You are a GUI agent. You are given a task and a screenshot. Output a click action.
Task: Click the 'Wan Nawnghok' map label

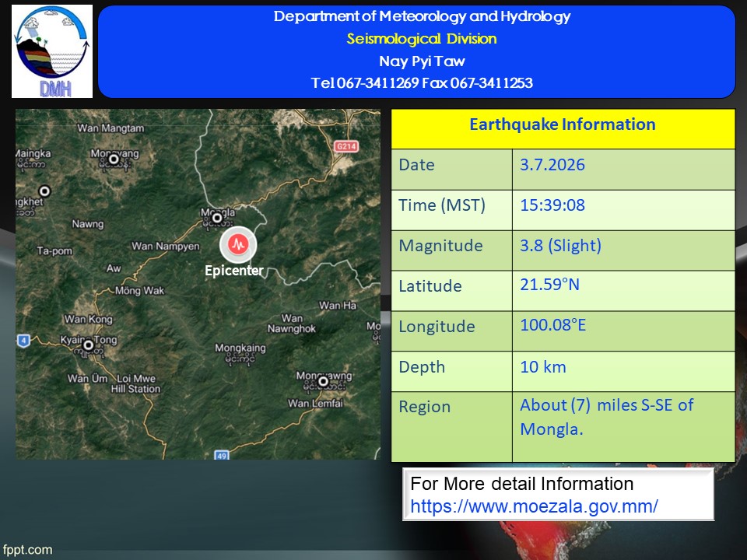point(292,324)
